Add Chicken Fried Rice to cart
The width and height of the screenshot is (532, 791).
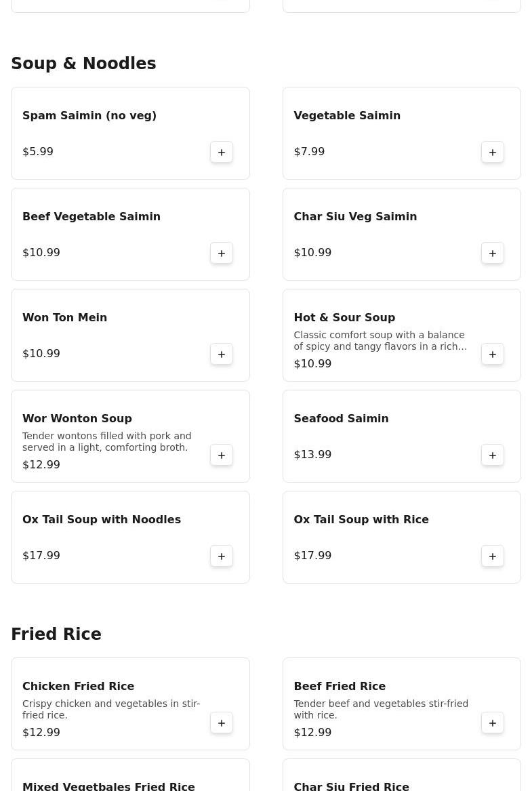click(222, 723)
